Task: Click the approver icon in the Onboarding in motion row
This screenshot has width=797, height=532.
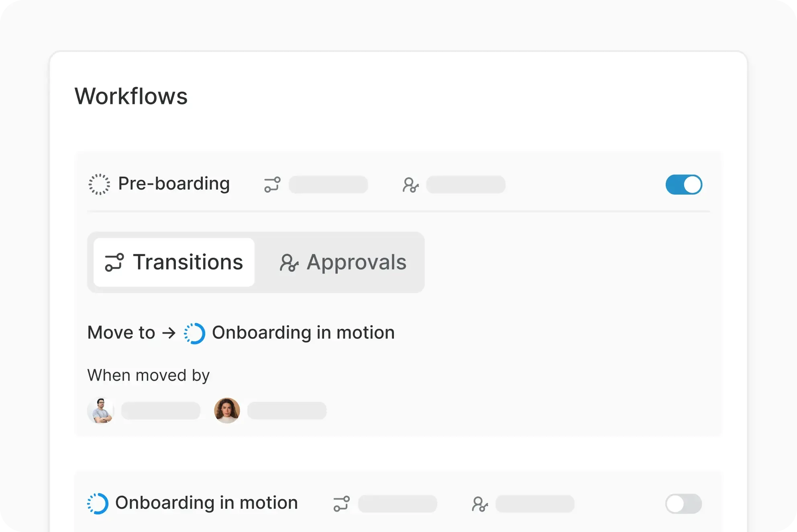Action: tap(481, 504)
